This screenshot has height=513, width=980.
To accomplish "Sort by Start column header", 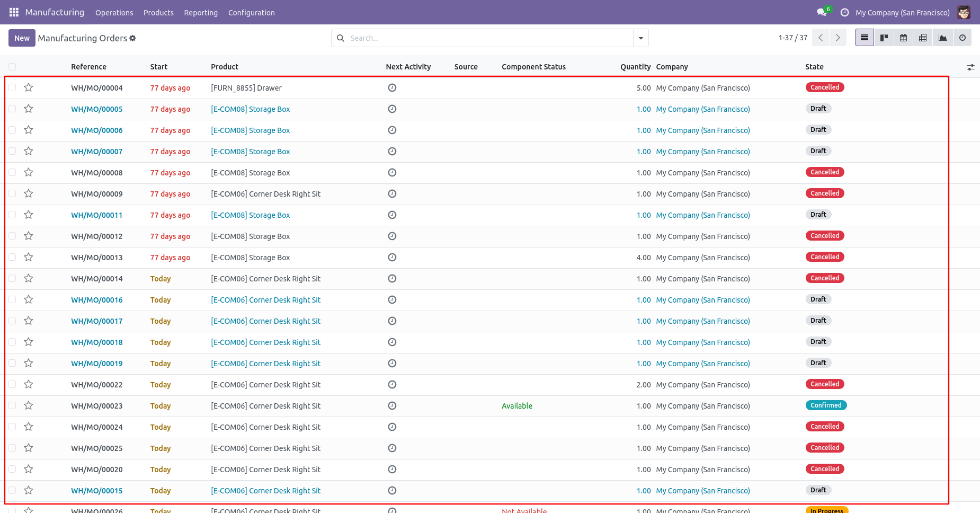I will point(158,67).
